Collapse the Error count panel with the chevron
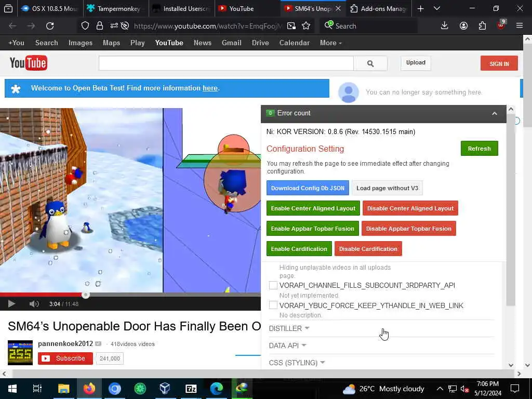Viewport: 532px width, 399px height. [495, 114]
